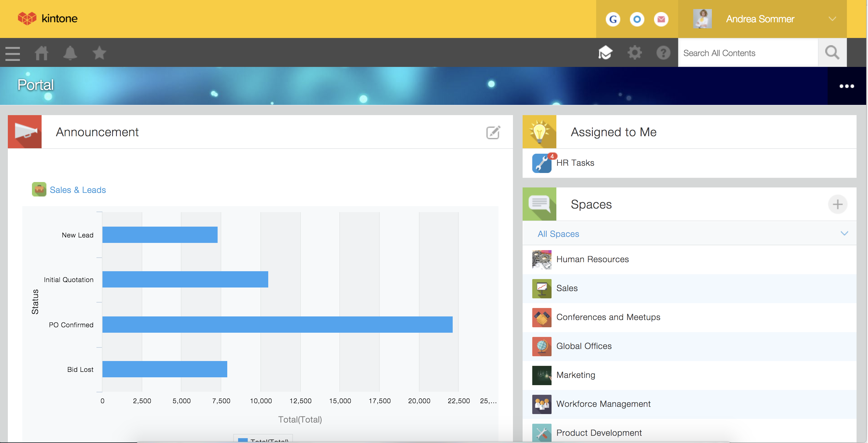Click the magnifier search button

tap(832, 53)
